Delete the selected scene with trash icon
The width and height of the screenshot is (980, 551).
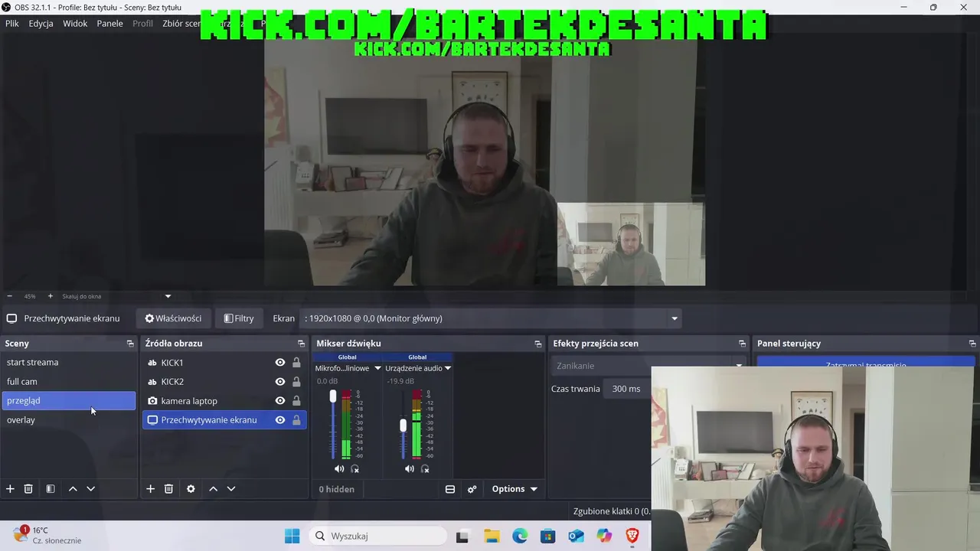tap(28, 489)
